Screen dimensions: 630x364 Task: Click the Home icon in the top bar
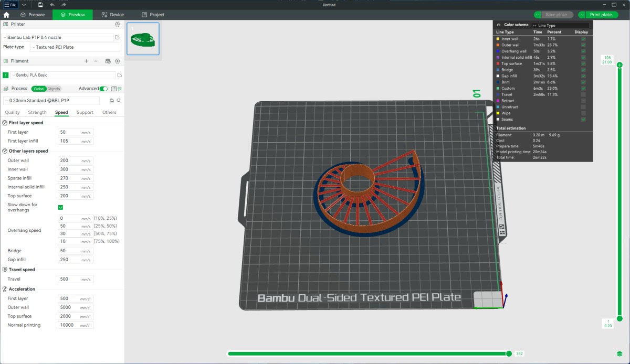tap(6, 15)
